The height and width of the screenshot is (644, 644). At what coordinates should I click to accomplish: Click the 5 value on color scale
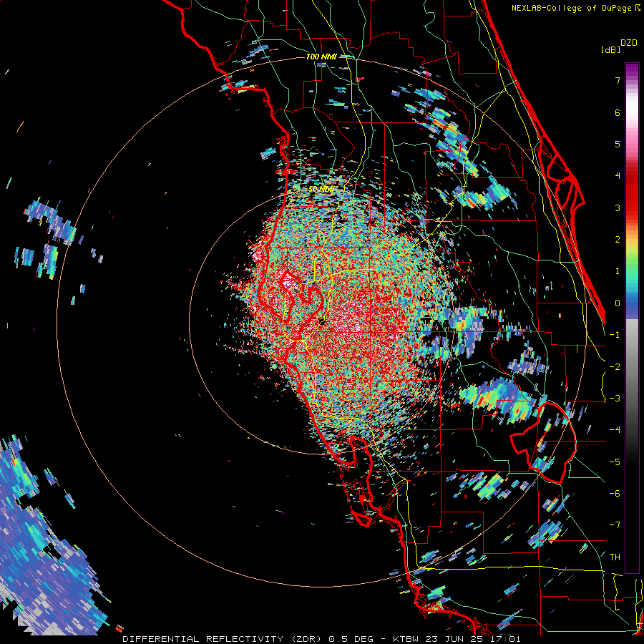point(618,144)
